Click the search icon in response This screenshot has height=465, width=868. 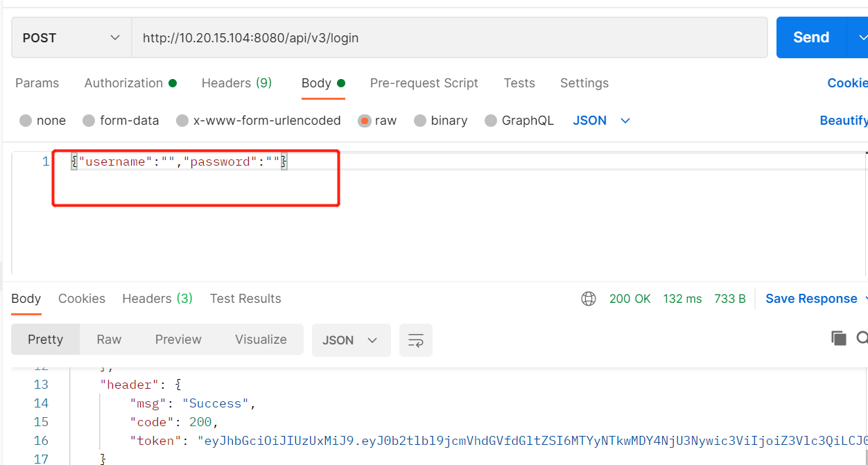(862, 338)
